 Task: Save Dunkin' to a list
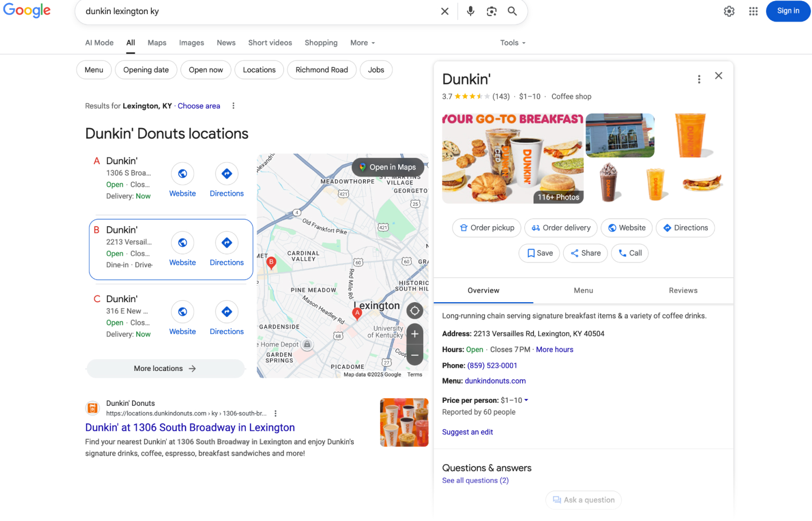pyautogui.click(x=539, y=253)
